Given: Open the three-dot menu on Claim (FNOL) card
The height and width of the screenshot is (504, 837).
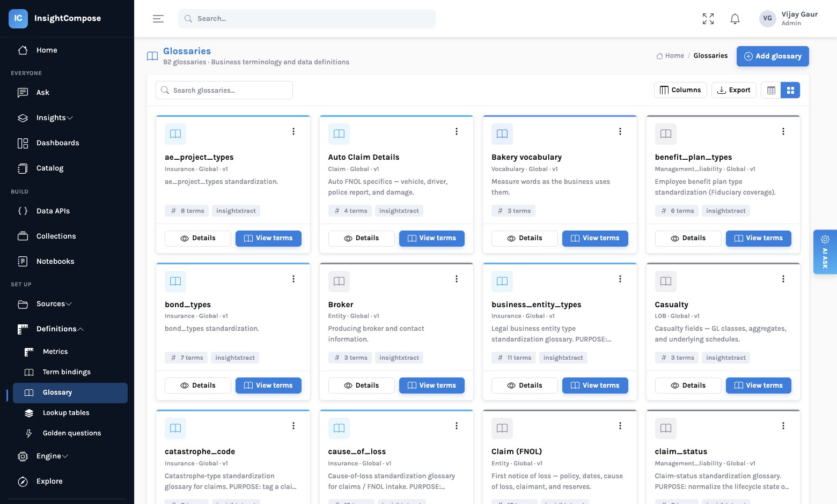Looking at the screenshot, I should click(x=620, y=426).
